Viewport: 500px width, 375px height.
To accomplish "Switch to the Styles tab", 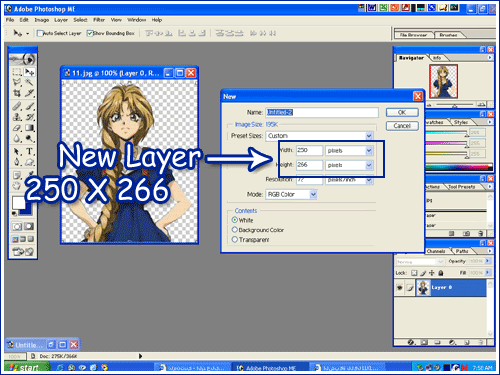I will [x=461, y=122].
